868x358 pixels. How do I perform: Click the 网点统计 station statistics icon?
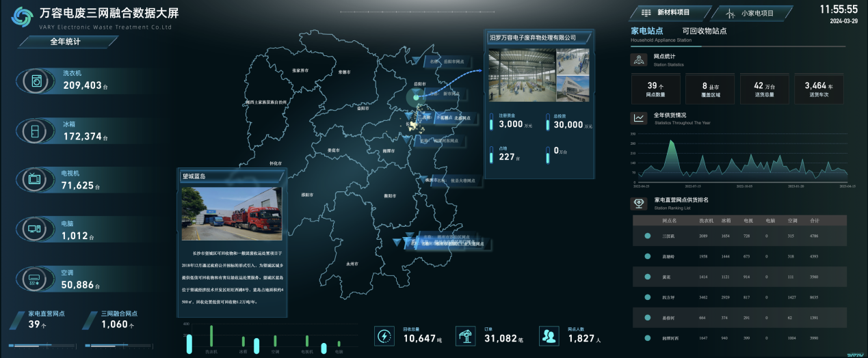(x=639, y=60)
